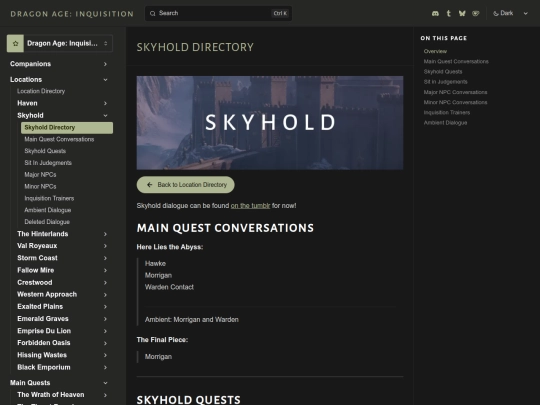Open the Bluesky butterfly icon
The image size is (540, 405).
tap(462, 13)
